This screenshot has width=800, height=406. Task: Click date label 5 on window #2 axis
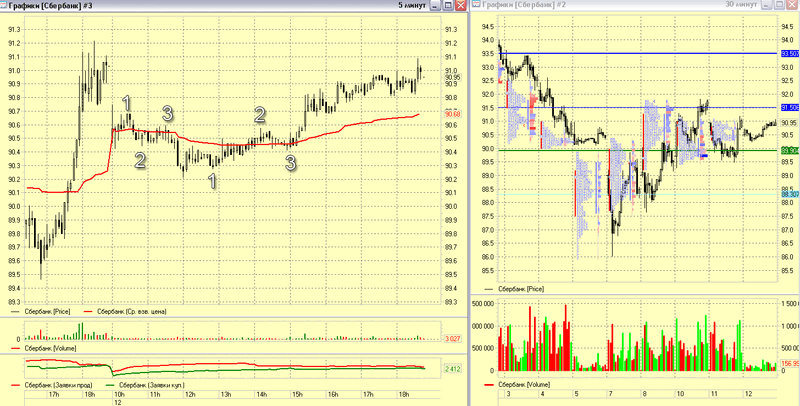(576, 394)
